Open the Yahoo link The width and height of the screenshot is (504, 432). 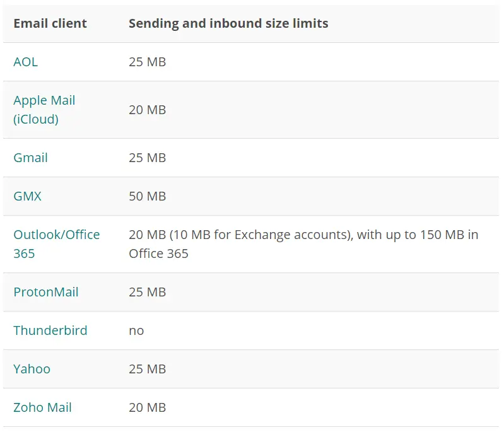point(32,369)
